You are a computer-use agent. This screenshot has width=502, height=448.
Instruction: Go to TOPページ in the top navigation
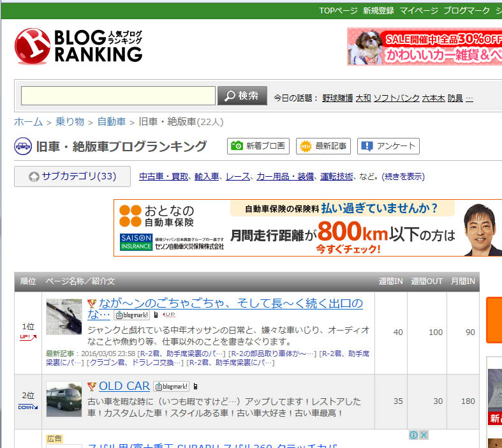tap(338, 11)
